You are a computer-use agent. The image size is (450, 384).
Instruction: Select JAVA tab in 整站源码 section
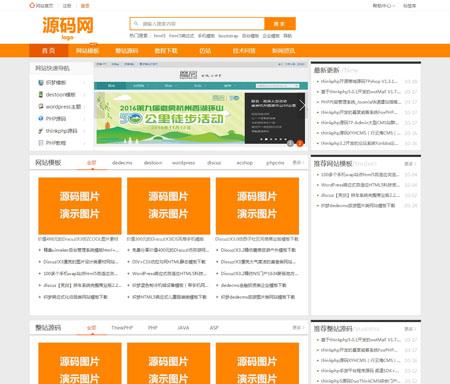183,328
